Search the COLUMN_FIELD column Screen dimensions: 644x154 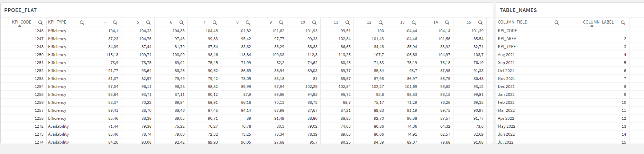[556, 22]
